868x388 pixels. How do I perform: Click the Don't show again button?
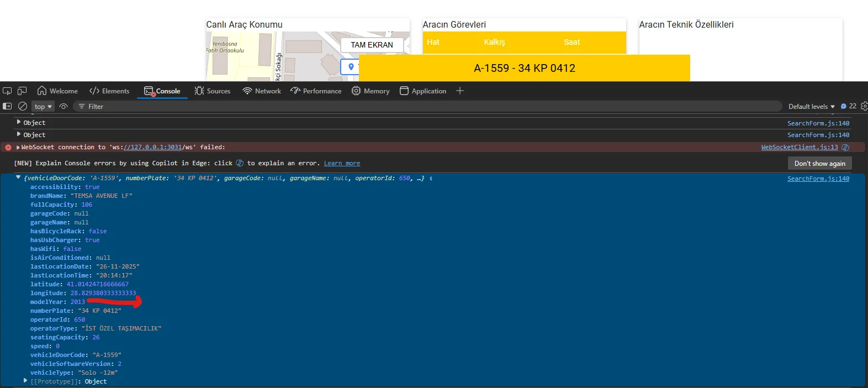click(x=819, y=164)
